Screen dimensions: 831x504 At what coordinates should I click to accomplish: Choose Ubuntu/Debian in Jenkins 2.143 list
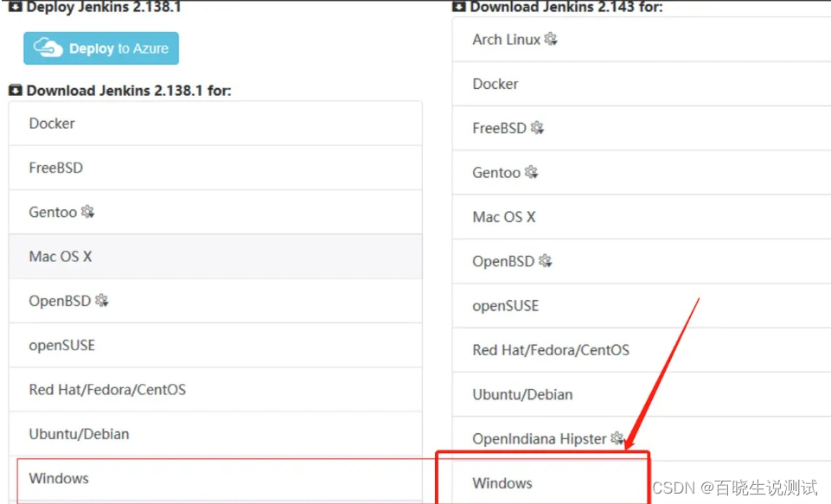coord(642,394)
